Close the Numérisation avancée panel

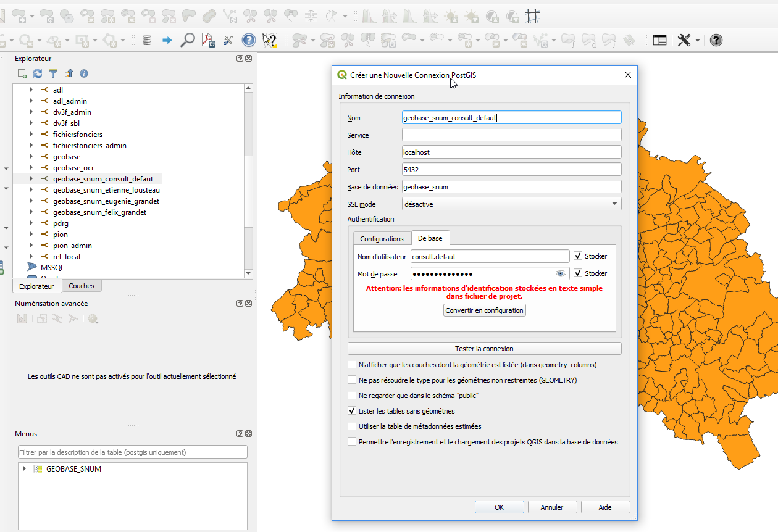(248, 304)
